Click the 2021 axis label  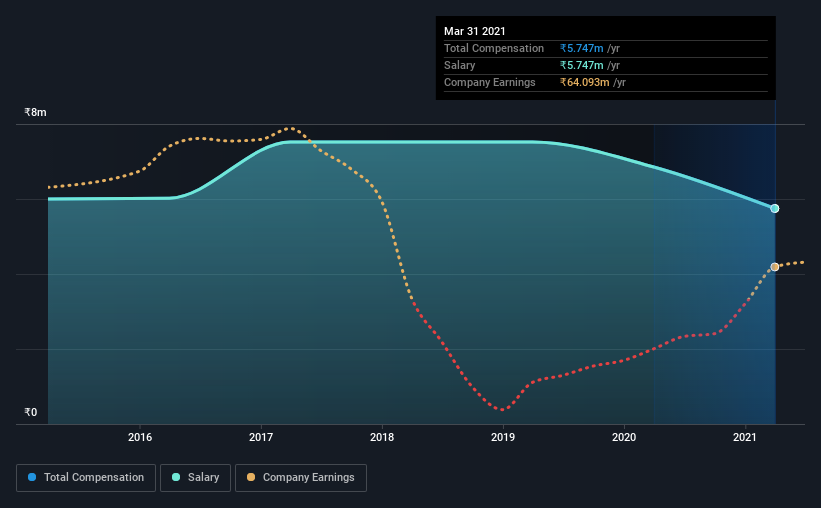745,437
